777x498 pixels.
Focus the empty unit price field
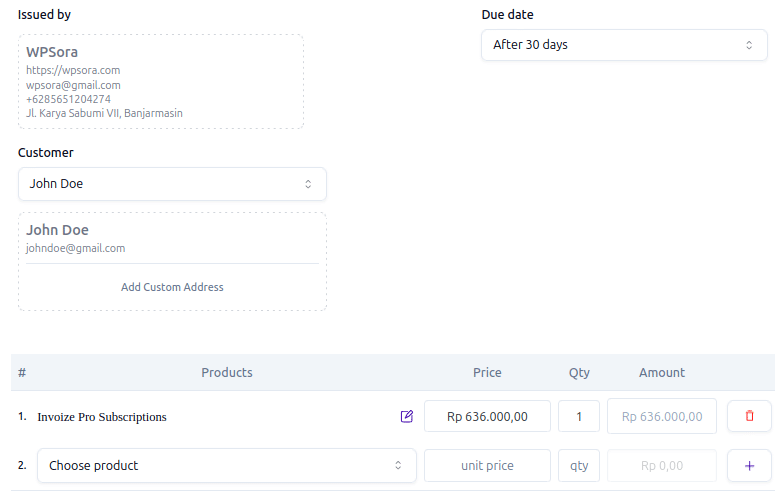coord(487,465)
